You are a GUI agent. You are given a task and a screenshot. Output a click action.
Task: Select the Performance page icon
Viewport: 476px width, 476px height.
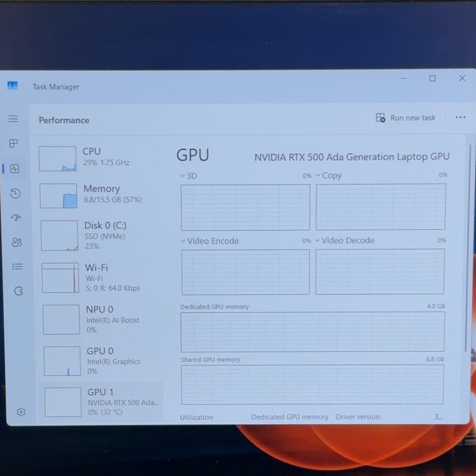point(14,168)
